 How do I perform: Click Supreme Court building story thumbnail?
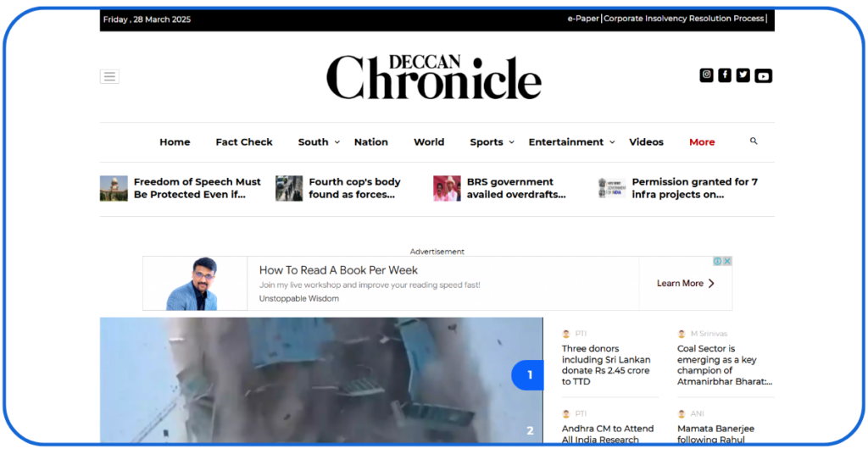(x=114, y=189)
